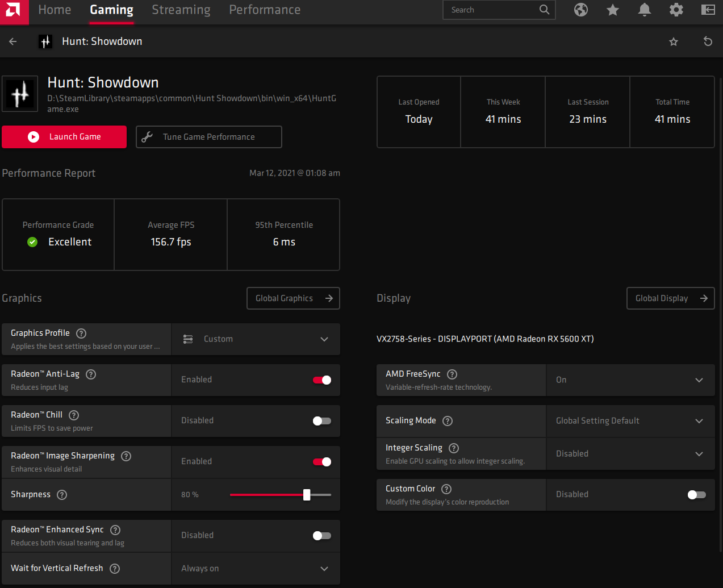The width and height of the screenshot is (723, 588).
Task: Open the notifications bell
Action: (645, 10)
